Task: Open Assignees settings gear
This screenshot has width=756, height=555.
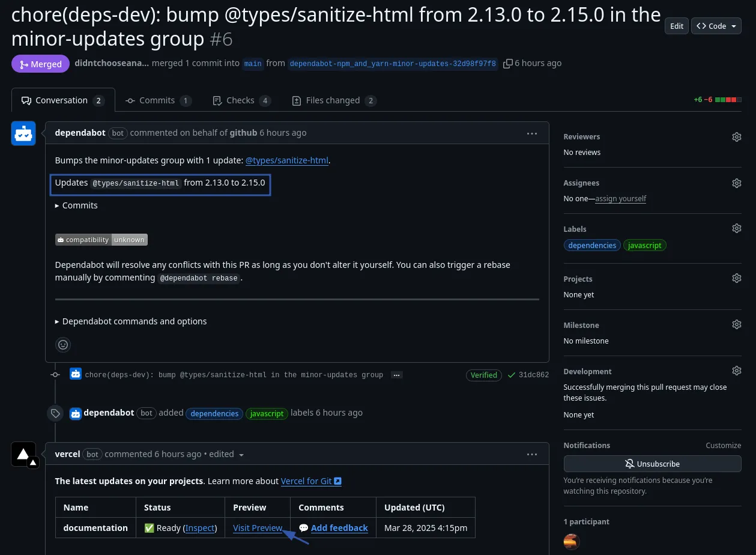Action: [x=736, y=183]
